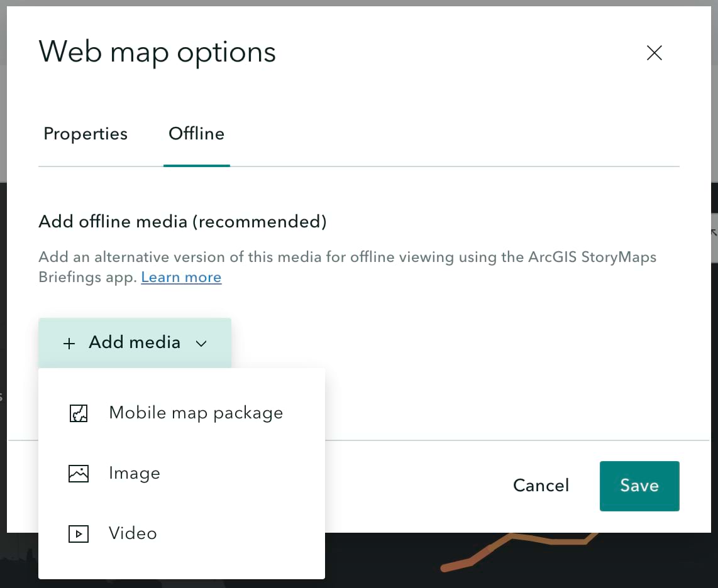
Task: Click the X icon on Web map options
Action: pyautogui.click(x=654, y=53)
